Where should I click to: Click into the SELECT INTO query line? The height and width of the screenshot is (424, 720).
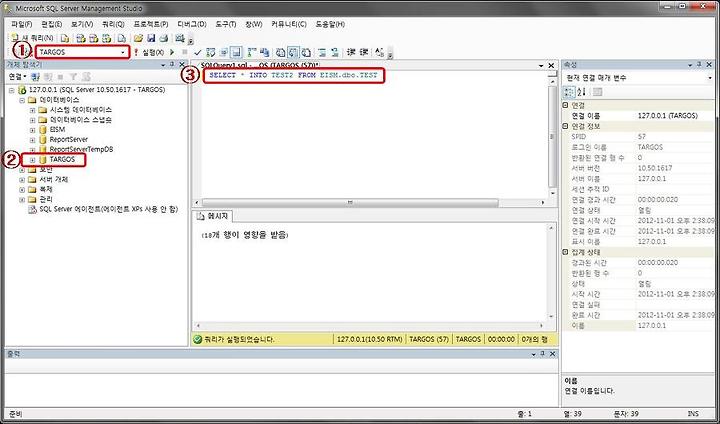click(x=293, y=75)
